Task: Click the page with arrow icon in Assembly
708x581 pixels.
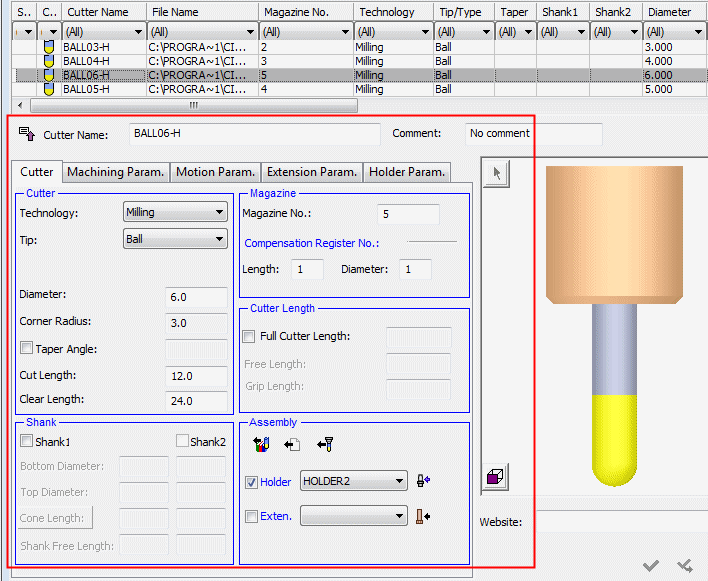Action: point(292,444)
